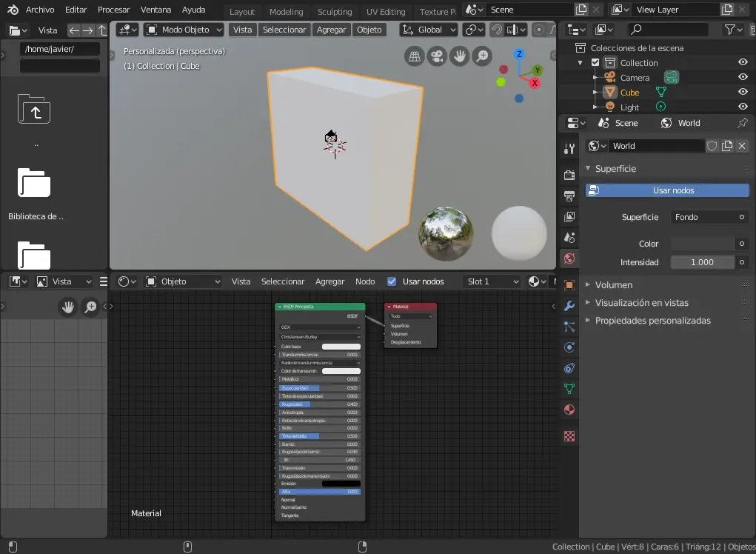Hide the Cube object in outliner
This screenshot has height=554, width=756.
pos(743,93)
